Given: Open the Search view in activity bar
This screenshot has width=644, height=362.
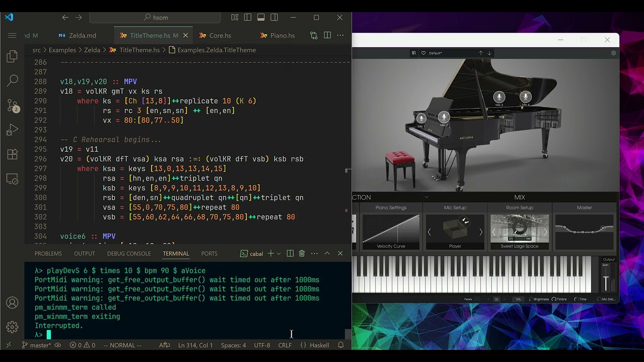Looking at the screenshot, I should click(13, 80).
